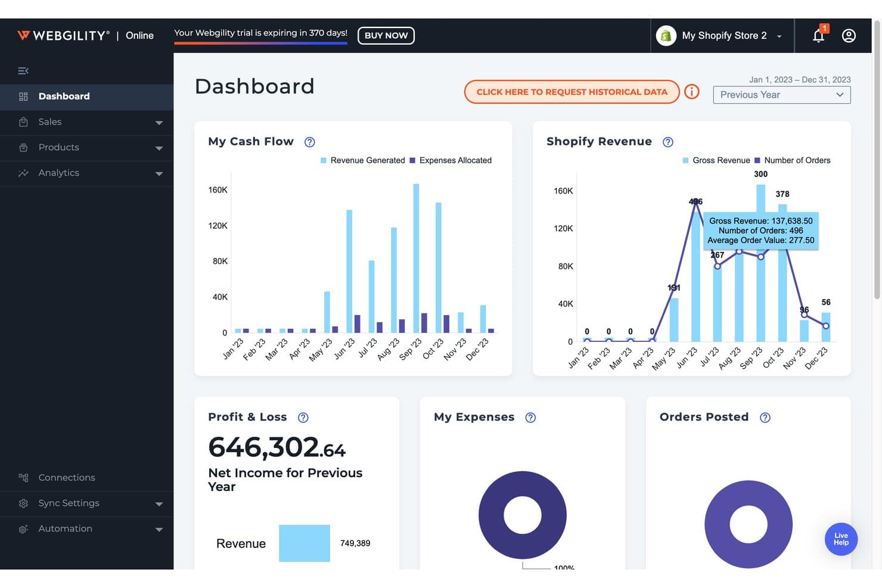Click the Dashboard grid icon in sidebar
This screenshot has height=588, width=882.
point(23,97)
